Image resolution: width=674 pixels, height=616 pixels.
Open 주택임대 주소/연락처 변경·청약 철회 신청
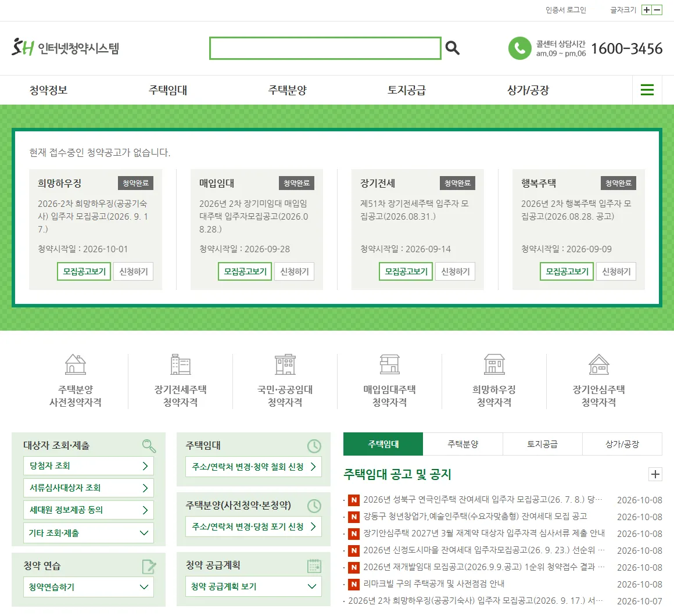[253, 467]
